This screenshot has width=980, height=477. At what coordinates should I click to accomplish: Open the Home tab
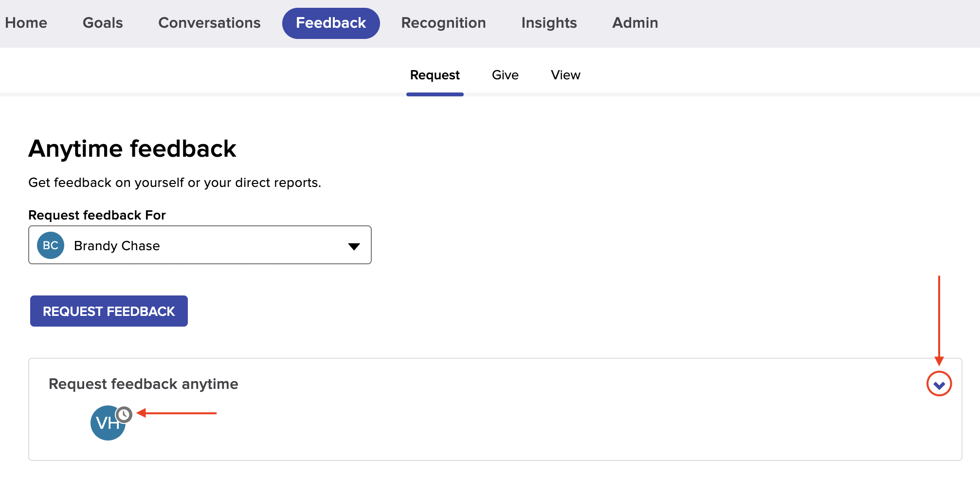click(26, 23)
